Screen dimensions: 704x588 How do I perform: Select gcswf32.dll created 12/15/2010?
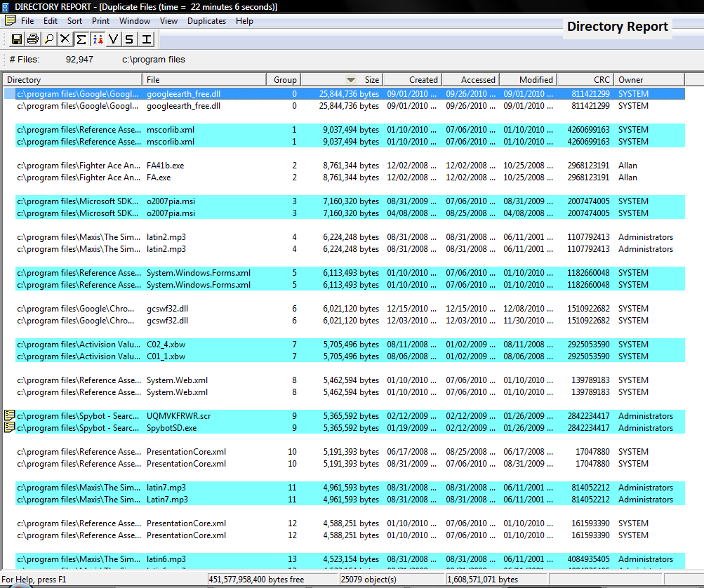[x=350, y=308]
